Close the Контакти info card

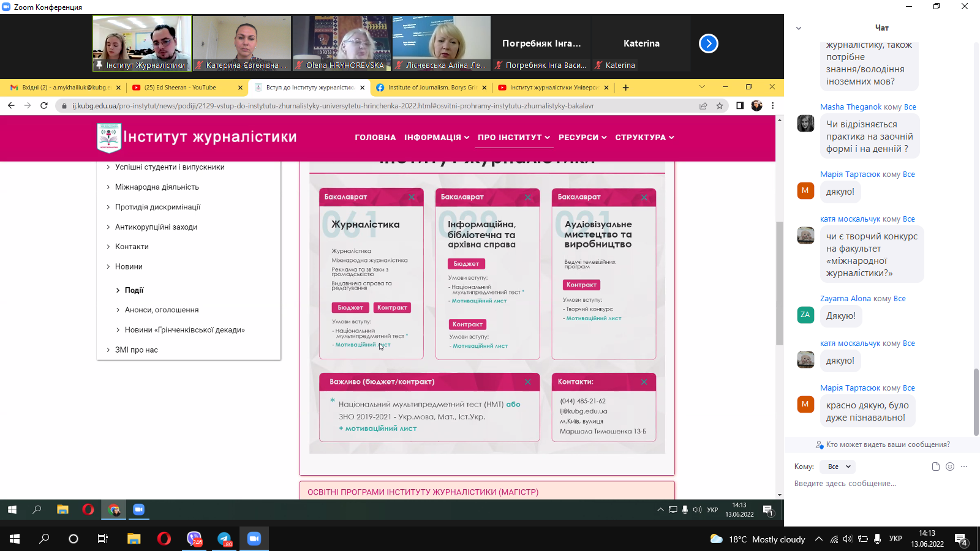click(x=644, y=382)
